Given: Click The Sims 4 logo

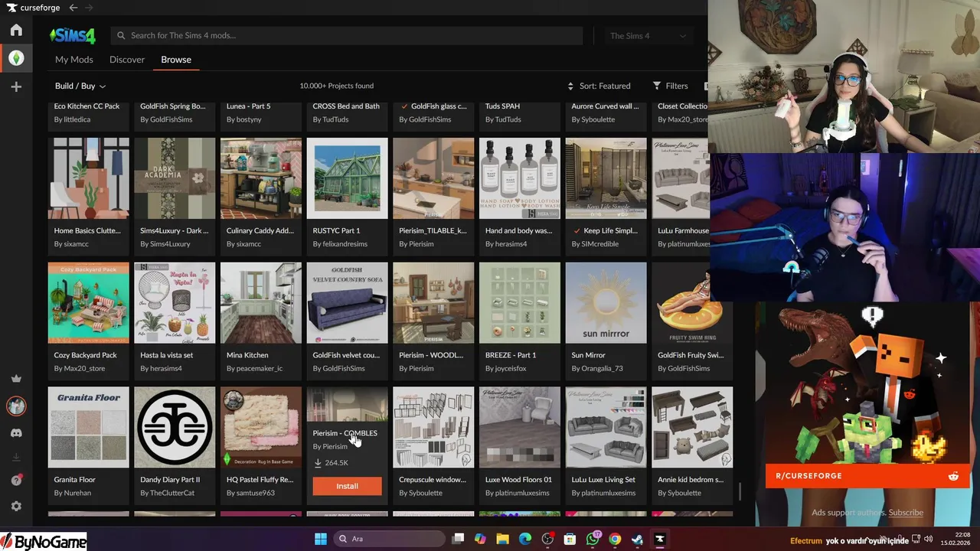Looking at the screenshot, I should (x=73, y=35).
